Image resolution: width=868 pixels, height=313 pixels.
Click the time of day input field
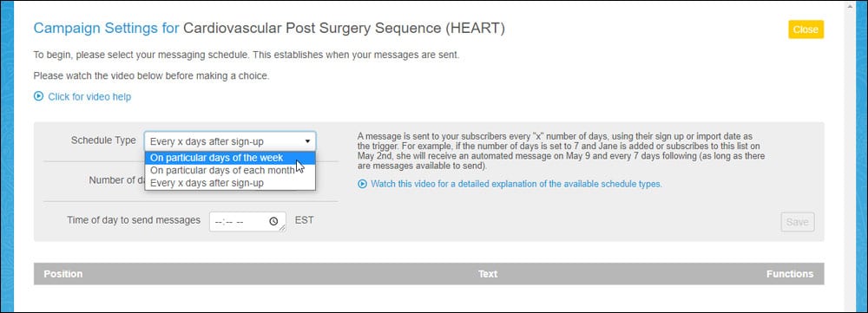tap(247, 221)
